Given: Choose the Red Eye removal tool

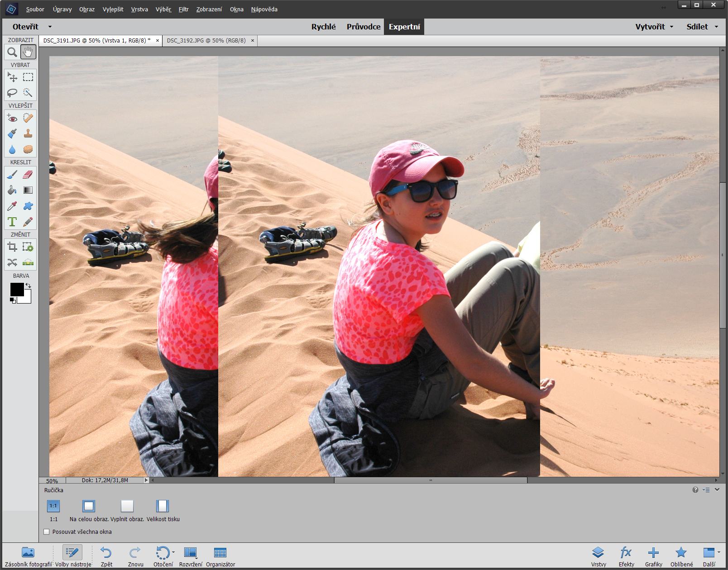Looking at the screenshot, I should click(x=12, y=118).
